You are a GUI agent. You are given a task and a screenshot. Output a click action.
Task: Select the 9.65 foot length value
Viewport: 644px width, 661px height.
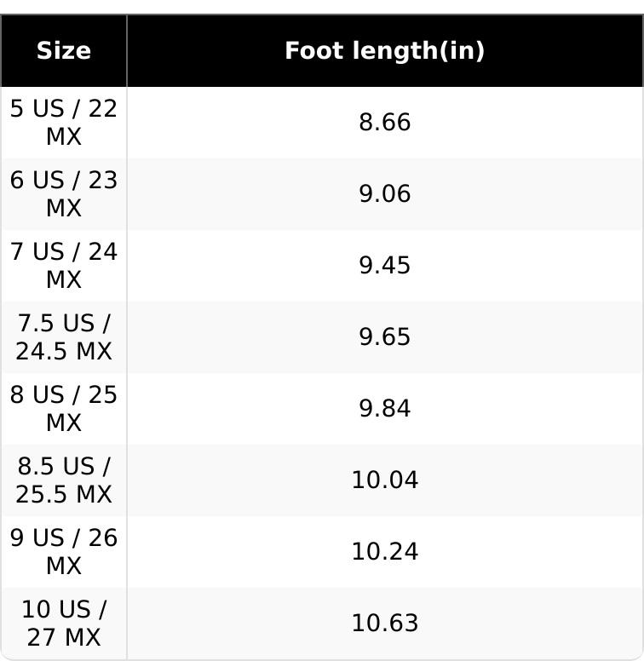(x=384, y=337)
